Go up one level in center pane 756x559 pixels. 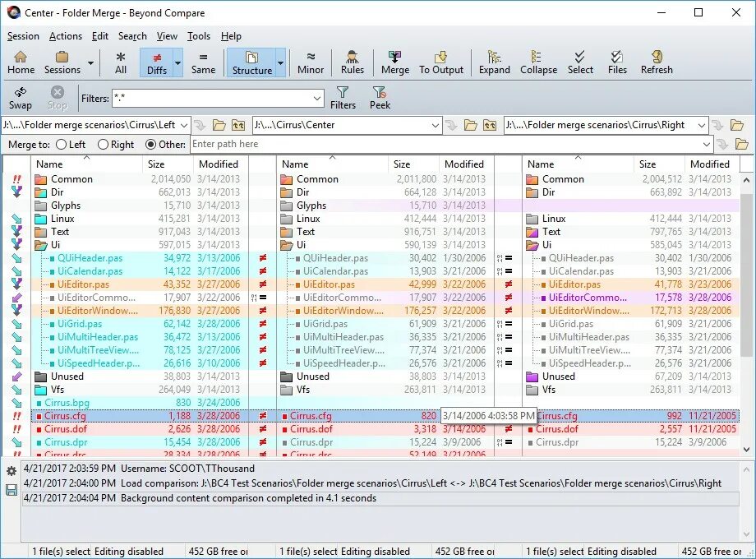tap(490, 126)
